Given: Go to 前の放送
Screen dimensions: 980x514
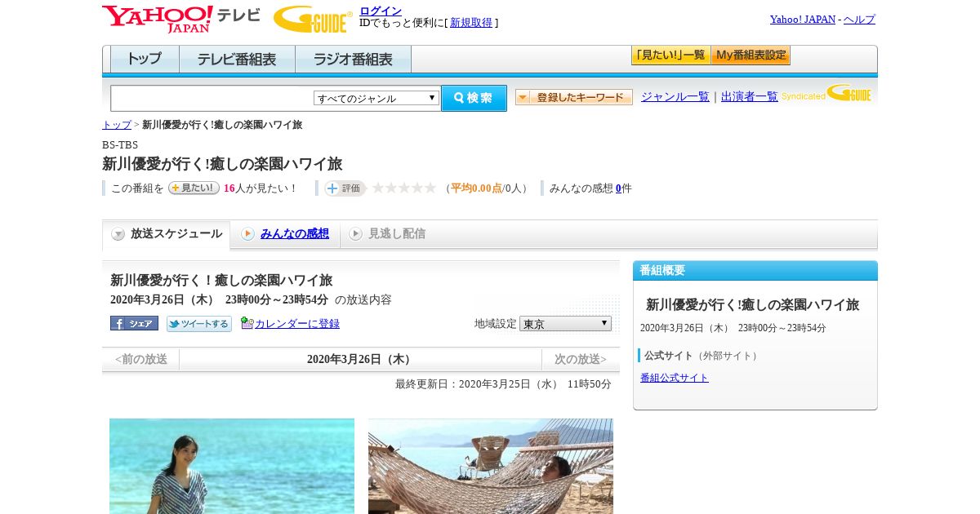Looking at the screenshot, I should pyautogui.click(x=141, y=360).
